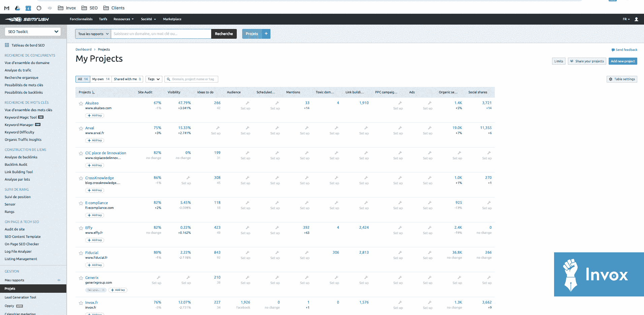644x315 pixels.
Task: Star the Generix project
Action: (81, 278)
